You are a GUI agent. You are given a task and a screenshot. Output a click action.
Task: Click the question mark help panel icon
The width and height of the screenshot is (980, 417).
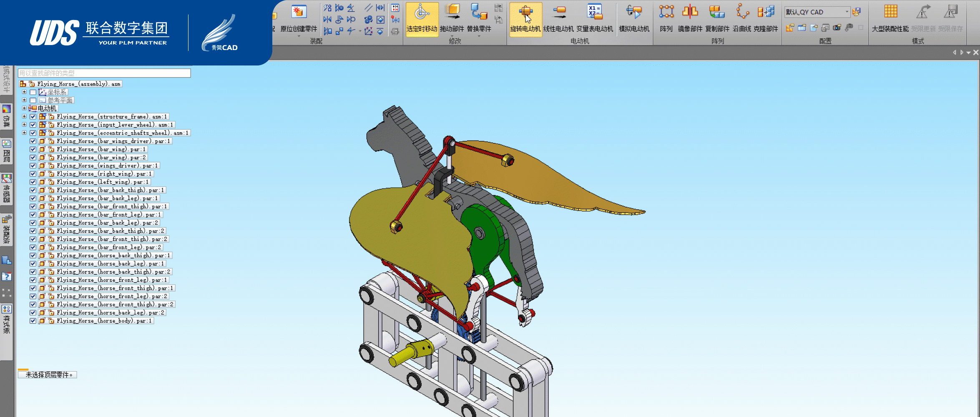click(x=6, y=276)
